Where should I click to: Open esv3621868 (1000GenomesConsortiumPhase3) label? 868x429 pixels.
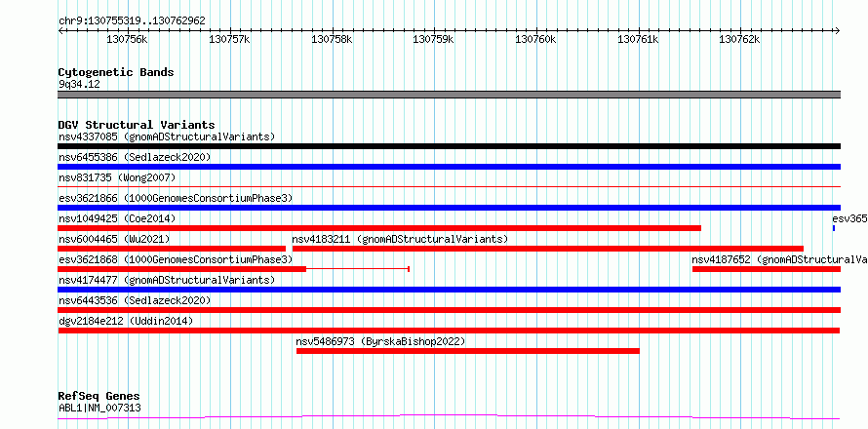click(x=176, y=259)
